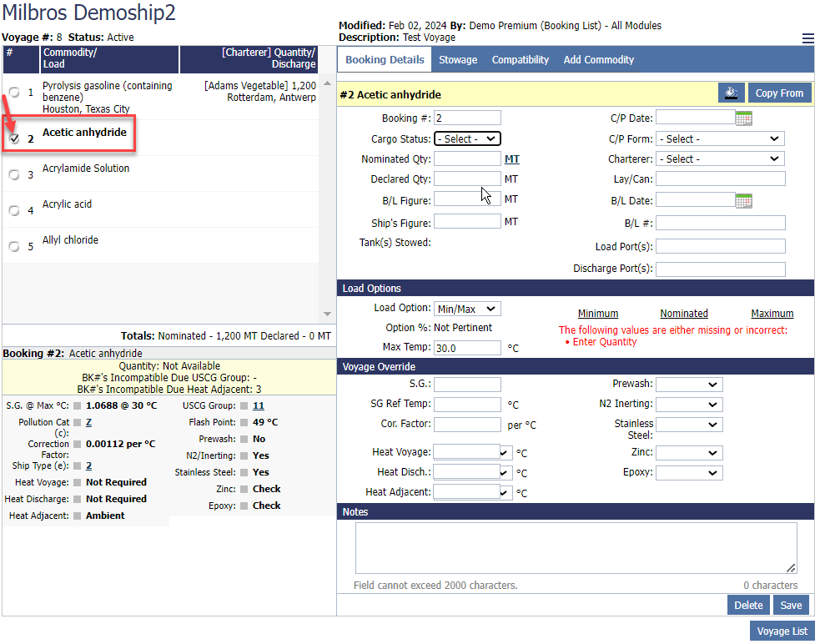Switch to the Stowage tab
820x644 pixels.
pyautogui.click(x=458, y=60)
